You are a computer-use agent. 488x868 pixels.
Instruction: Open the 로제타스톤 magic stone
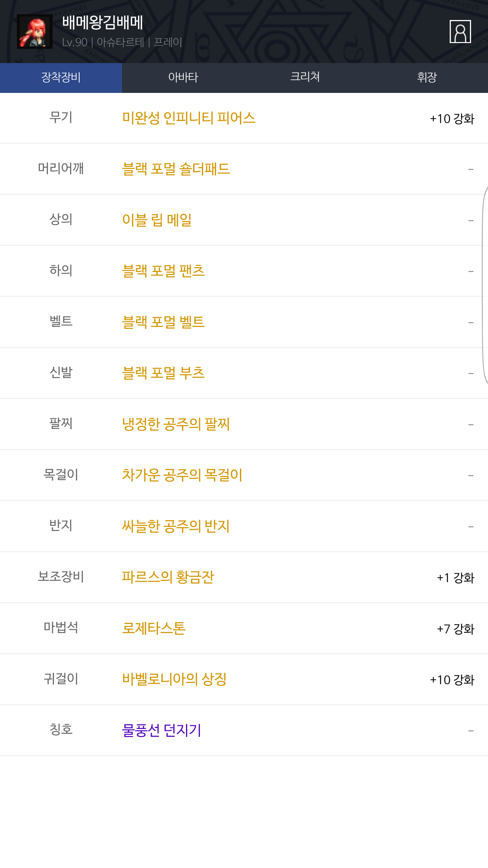click(x=154, y=628)
